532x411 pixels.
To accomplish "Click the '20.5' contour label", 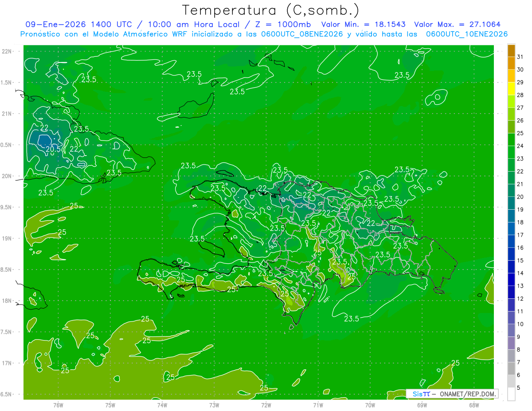I will (x=53, y=149).
